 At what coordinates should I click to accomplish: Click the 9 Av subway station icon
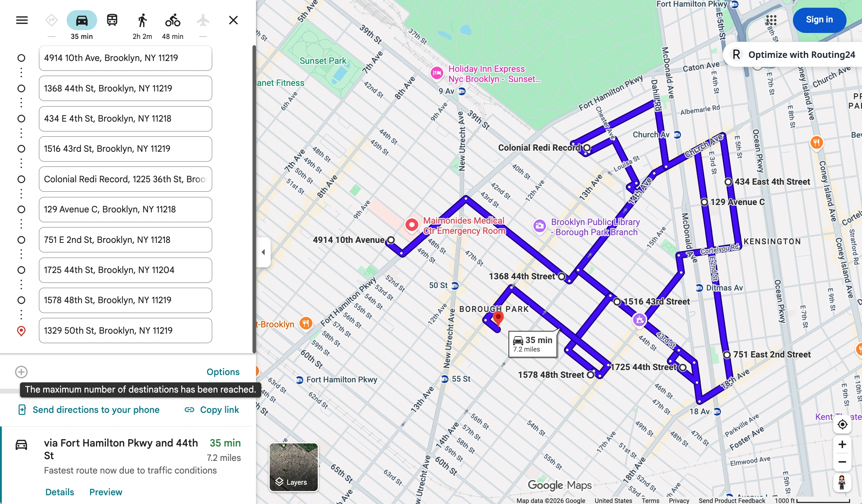pyautogui.click(x=462, y=91)
